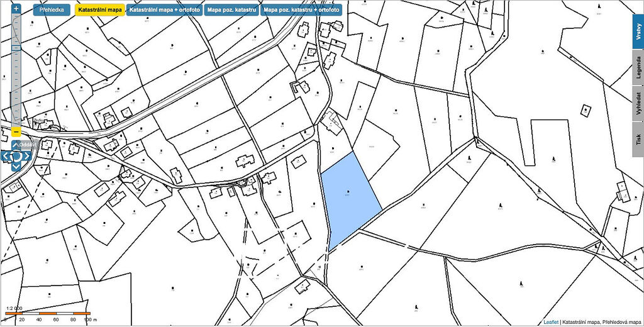Click the Oddálit zoom-out label
The height and width of the screenshot is (327, 644).
pyautogui.click(x=28, y=145)
